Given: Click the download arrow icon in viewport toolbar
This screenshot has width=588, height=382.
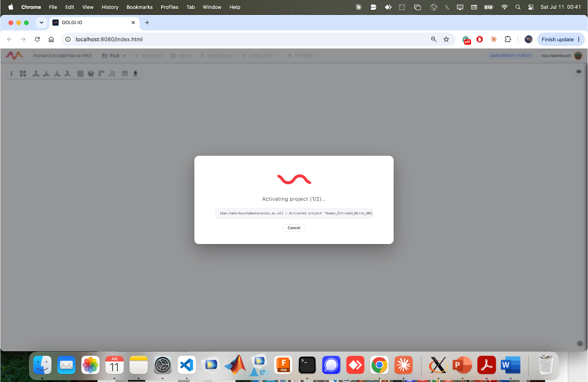Looking at the screenshot, I should tap(135, 74).
